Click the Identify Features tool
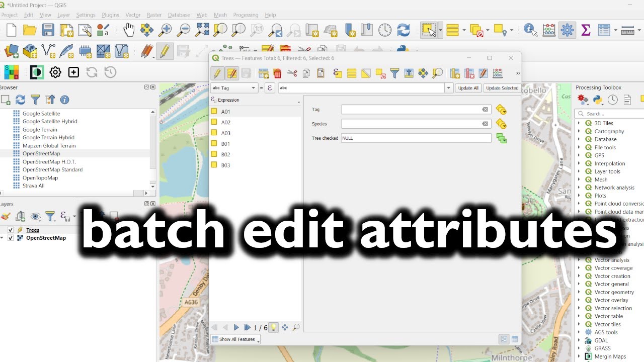Image resolution: width=644 pixels, height=362 pixels. click(x=530, y=30)
